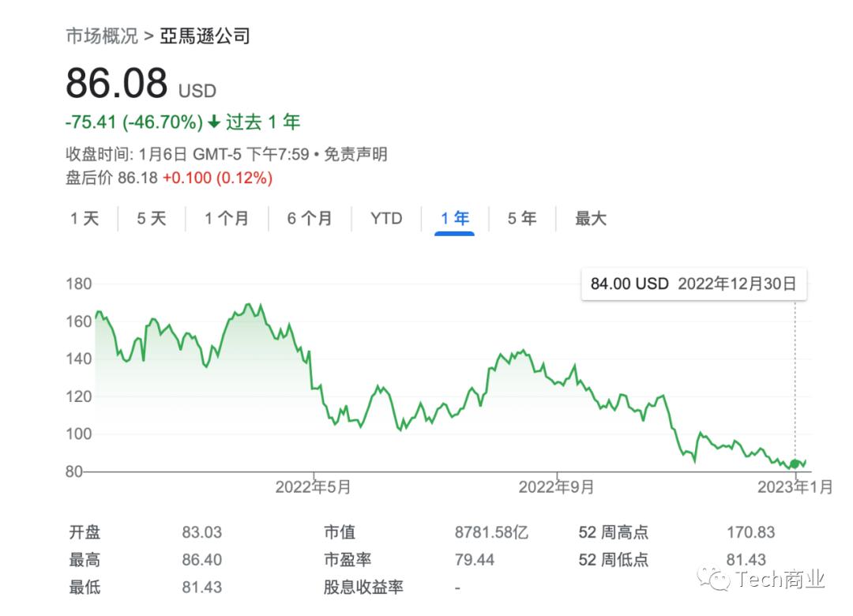Click the 52 周高点 value 170.83
The width and height of the screenshot is (853, 616).
click(x=750, y=533)
